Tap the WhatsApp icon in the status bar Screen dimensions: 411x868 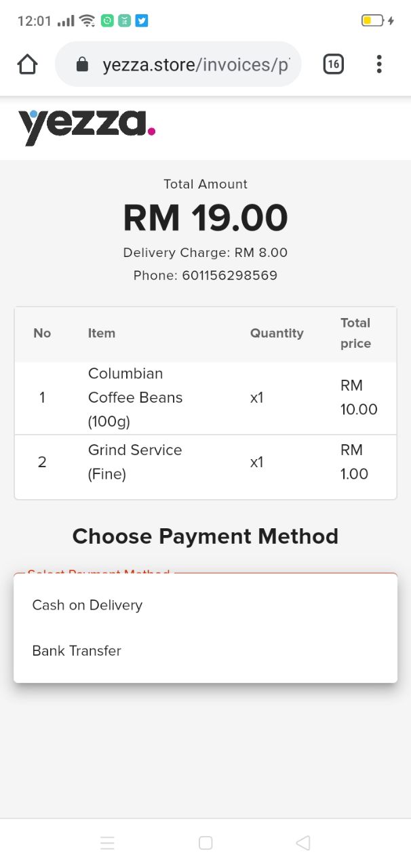[x=108, y=21]
